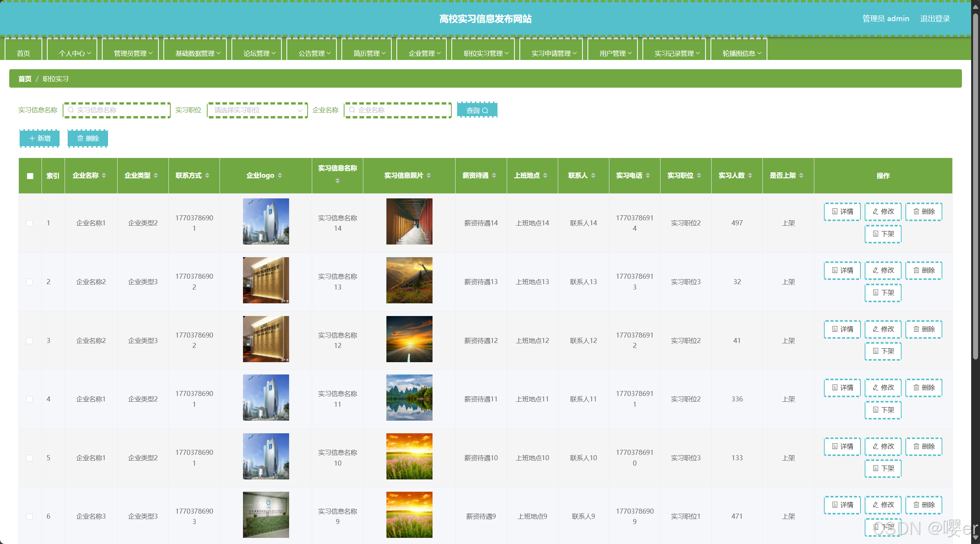Check the checkbox for row 5

[x=29, y=458]
